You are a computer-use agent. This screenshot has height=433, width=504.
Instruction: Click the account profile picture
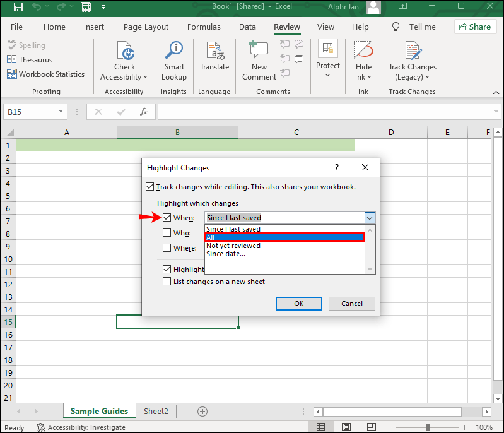click(x=373, y=7)
